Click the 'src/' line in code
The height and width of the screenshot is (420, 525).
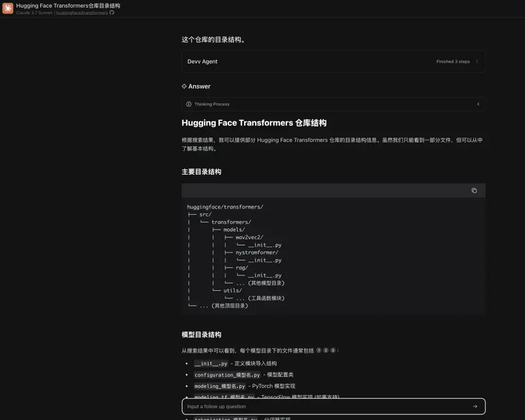tap(205, 214)
